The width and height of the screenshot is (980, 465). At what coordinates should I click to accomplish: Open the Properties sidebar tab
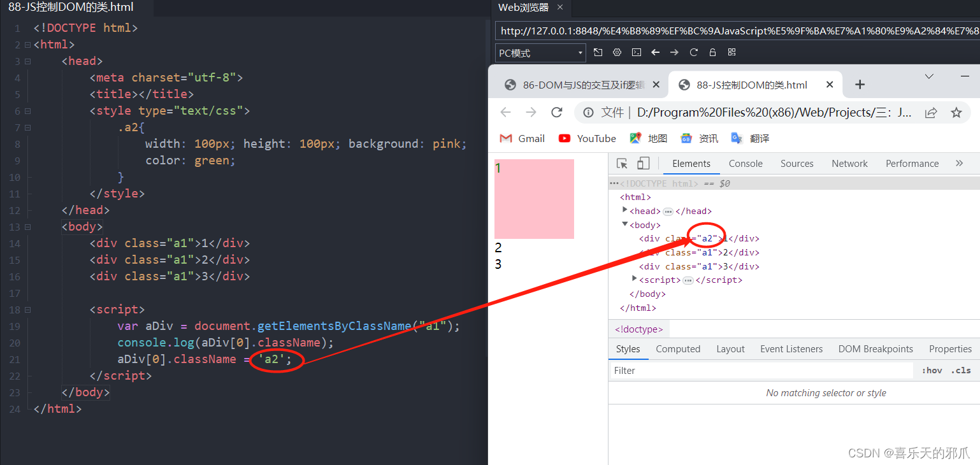[950, 349]
